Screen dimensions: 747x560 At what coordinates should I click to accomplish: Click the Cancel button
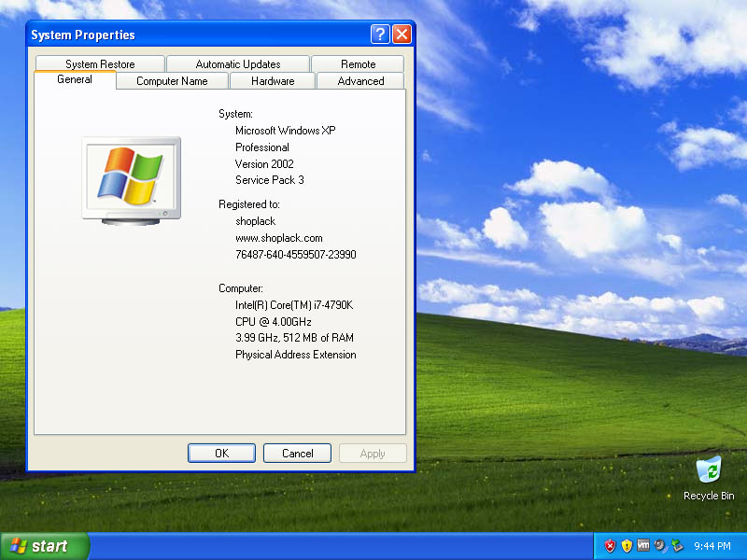pos(297,454)
